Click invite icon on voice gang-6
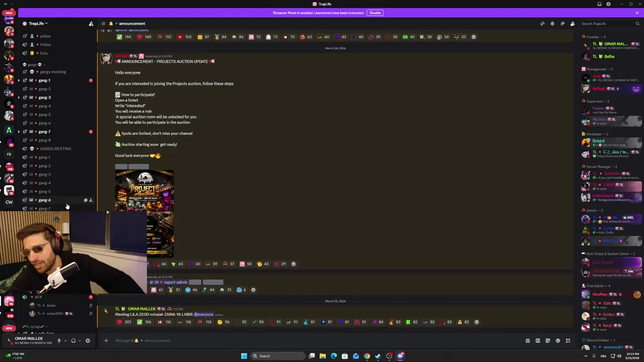 pyautogui.click(x=91, y=200)
